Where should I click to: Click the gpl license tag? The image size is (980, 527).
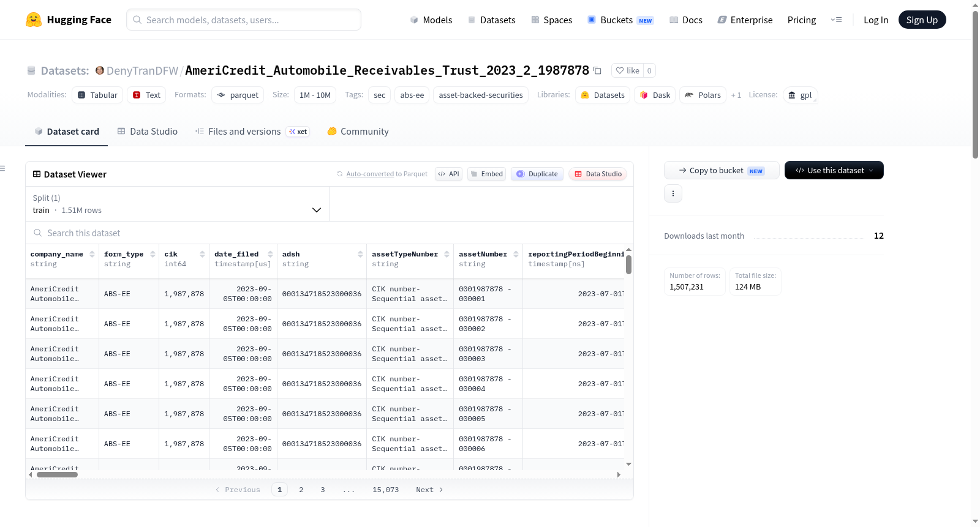click(x=800, y=95)
